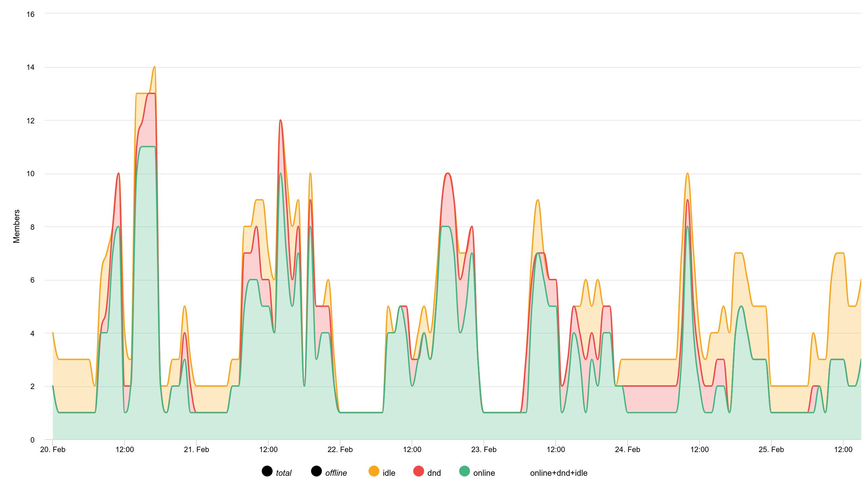Click the red dnd legend circle

419,471
